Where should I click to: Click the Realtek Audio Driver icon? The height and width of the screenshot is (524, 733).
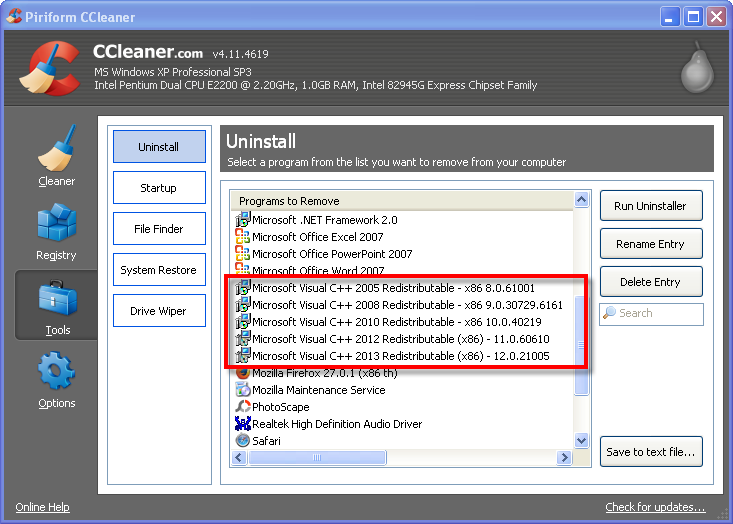tap(243, 424)
